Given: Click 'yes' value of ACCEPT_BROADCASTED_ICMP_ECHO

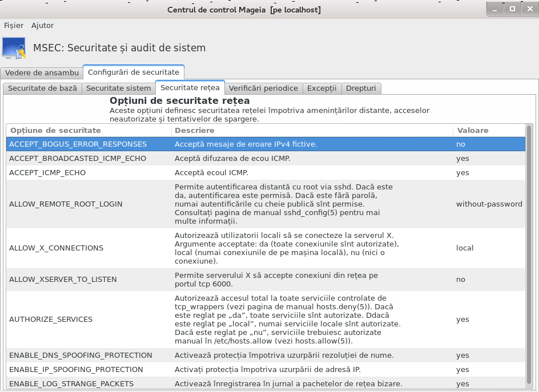Looking at the screenshot, I should click(462, 159).
